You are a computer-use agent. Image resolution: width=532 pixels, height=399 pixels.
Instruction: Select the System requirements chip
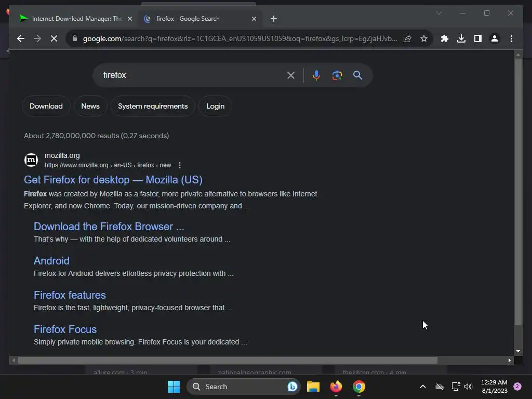[x=153, y=106]
